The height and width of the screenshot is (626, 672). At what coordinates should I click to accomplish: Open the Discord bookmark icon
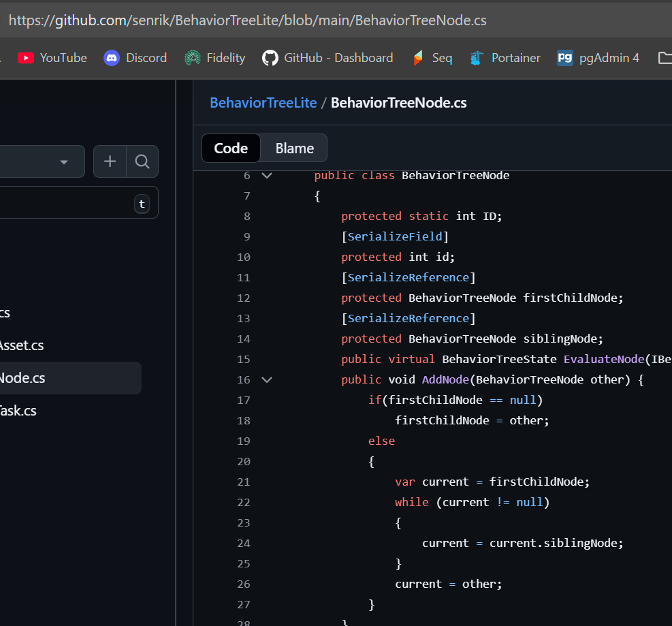[112, 58]
